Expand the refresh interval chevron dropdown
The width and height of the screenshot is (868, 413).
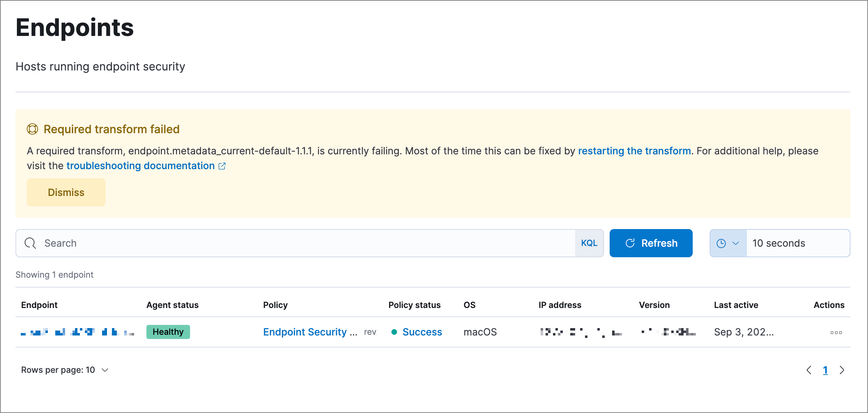(735, 243)
